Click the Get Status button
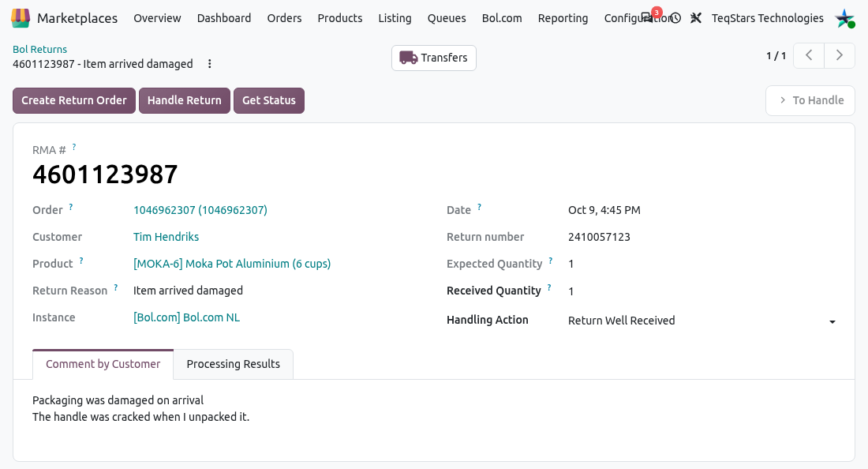868x469 pixels. pyautogui.click(x=269, y=101)
